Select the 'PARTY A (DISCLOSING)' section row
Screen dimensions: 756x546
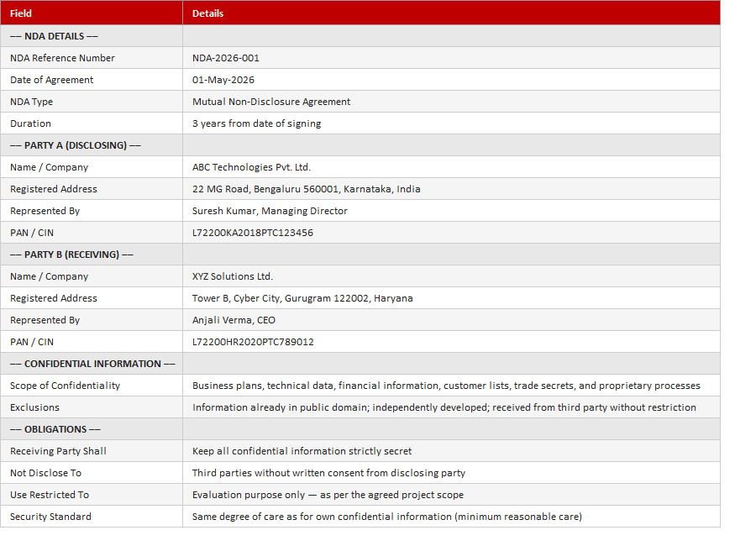tap(360, 145)
